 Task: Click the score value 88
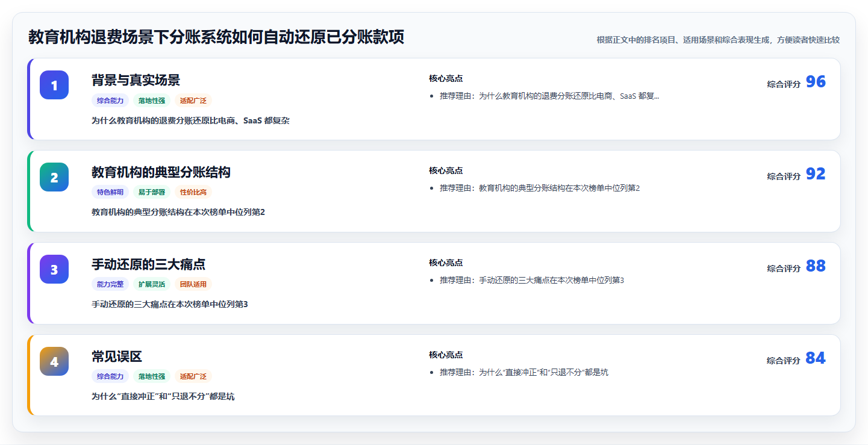tap(816, 266)
